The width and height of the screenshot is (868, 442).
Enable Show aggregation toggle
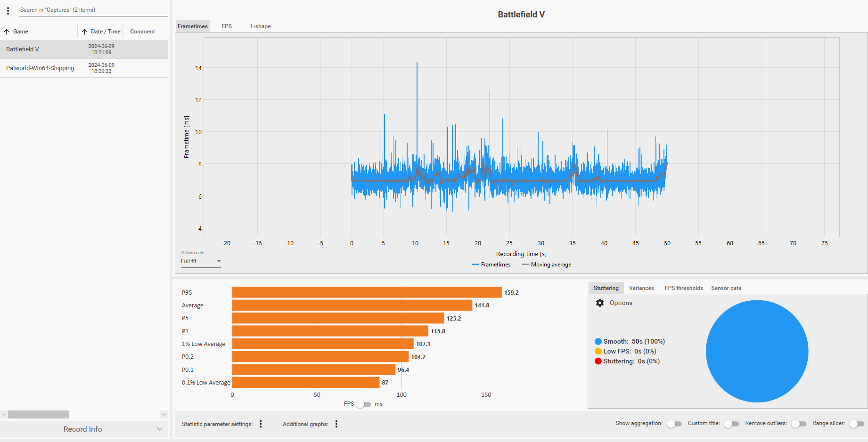[x=674, y=424]
